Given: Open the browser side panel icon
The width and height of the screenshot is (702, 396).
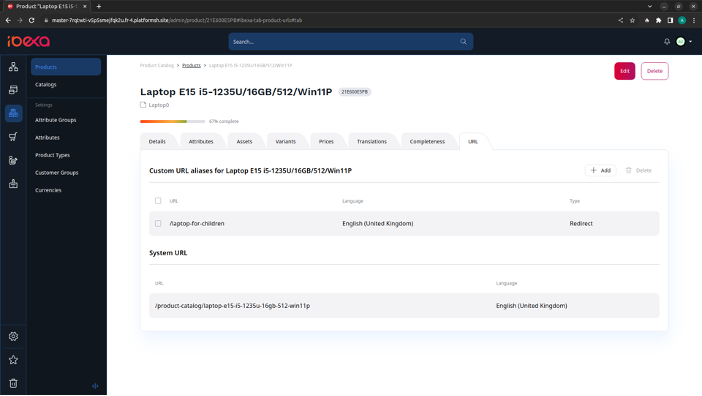Looking at the screenshot, I should point(670,20).
